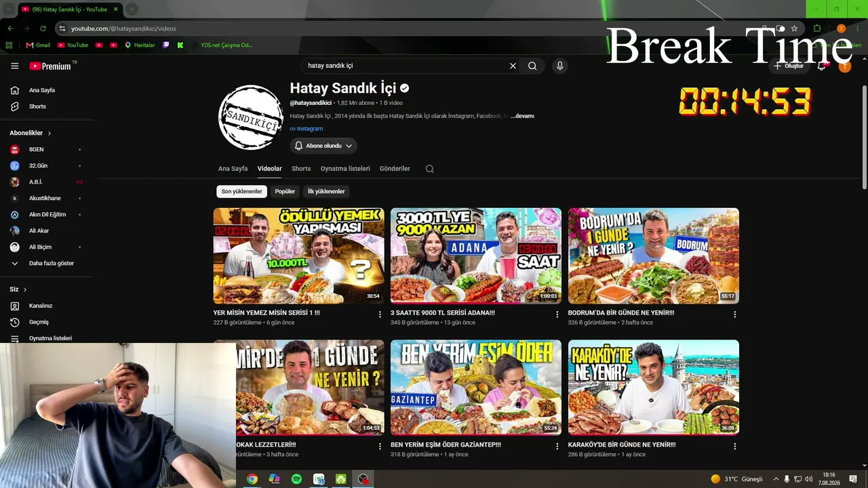
Task: Open YouTube account avatar menu
Action: pyautogui.click(x=844, y=66)
